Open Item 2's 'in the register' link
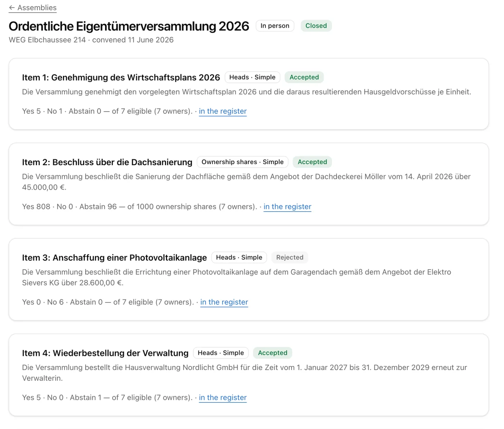The image size is (504, 429). 287,207
